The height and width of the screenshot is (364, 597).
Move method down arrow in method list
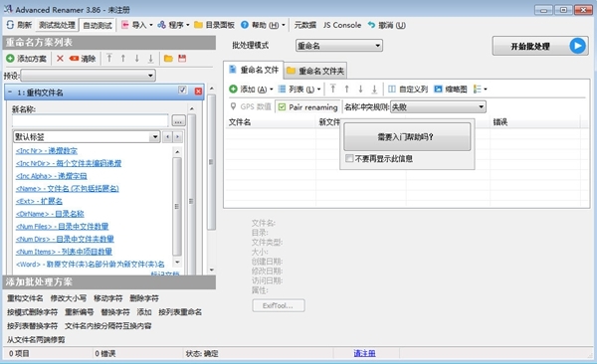coord(136,59)
